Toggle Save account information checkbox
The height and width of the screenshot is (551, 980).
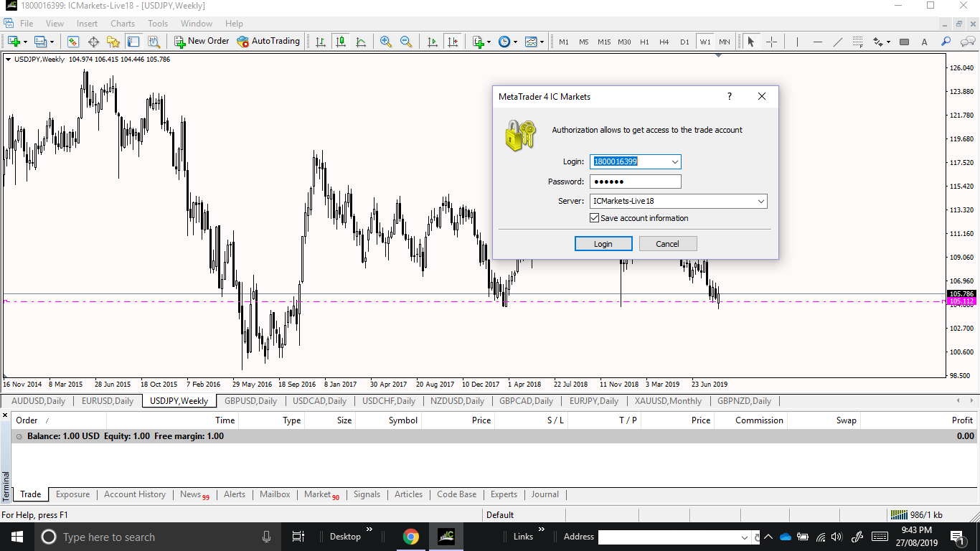tap(594, 218)
